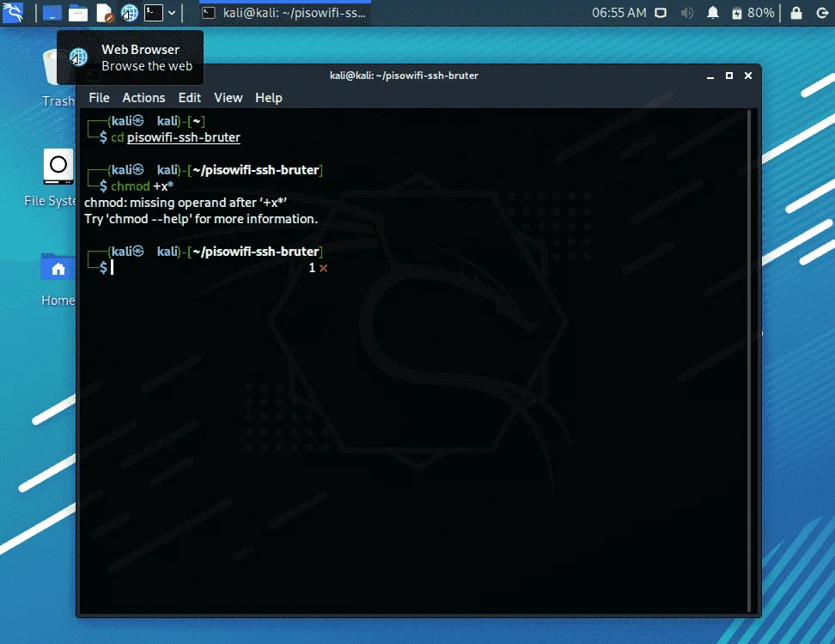Launch the text editor panel icon
Image resolution: width=835 pixels, height=644 pixels.
click(x=105, y=13)
